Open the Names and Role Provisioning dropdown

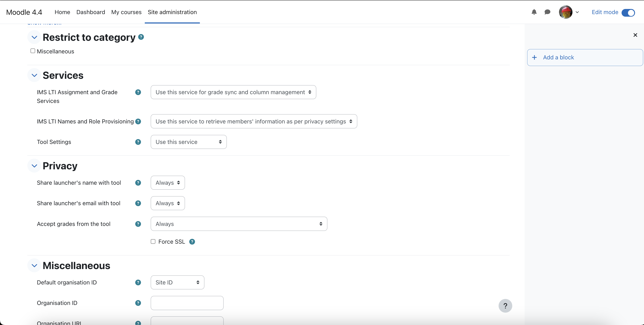coord(254,122)
